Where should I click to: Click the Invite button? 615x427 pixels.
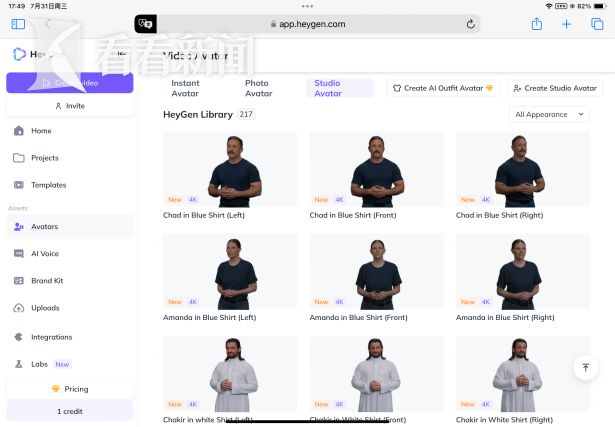point(70,106)
